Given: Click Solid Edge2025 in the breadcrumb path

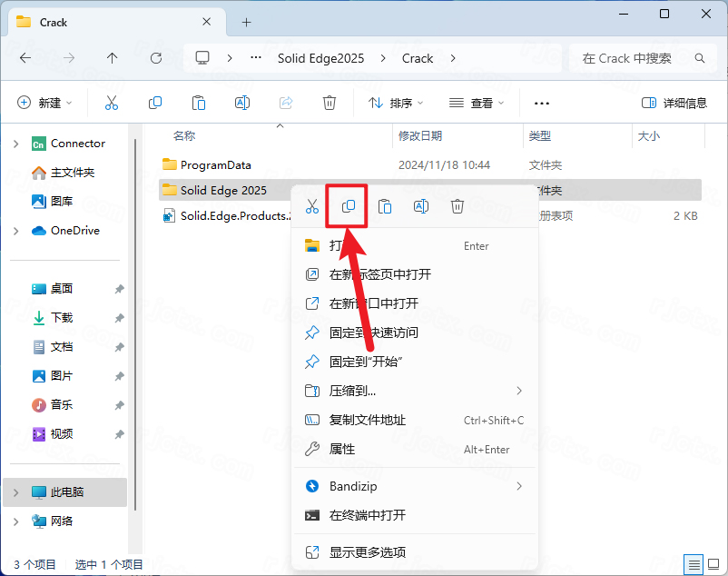Looking at the screenshot, I should (x=320, y=58).
